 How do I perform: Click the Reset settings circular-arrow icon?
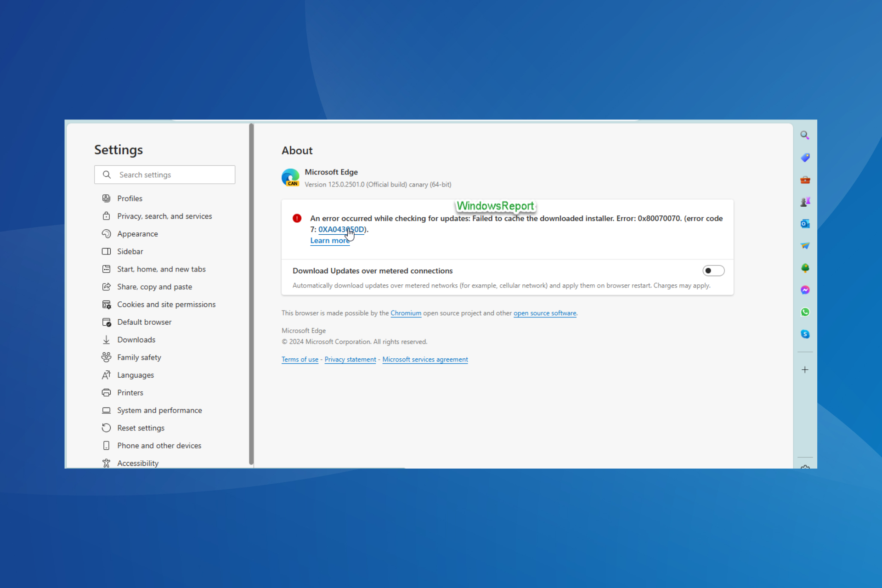(106, 428)
